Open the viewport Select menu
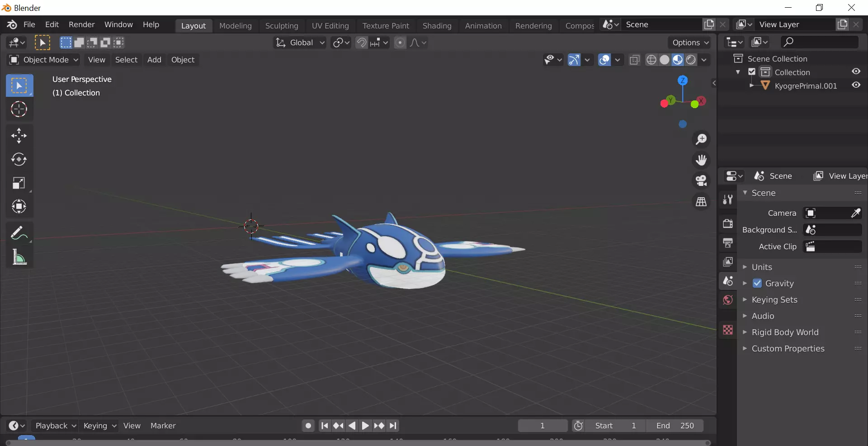868x446 pixels. pos(126,60)
